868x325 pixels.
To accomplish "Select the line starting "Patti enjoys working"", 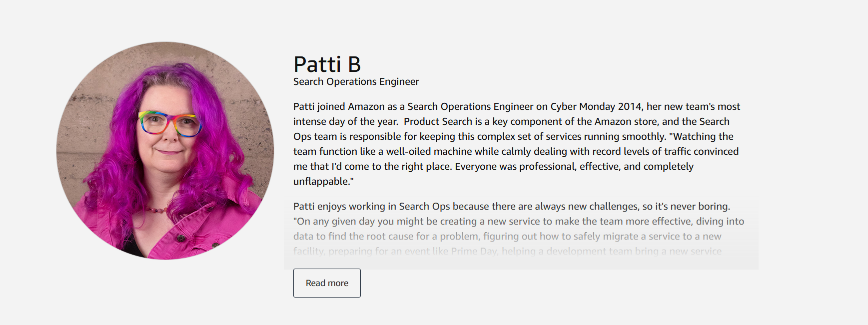I will 512,206.
